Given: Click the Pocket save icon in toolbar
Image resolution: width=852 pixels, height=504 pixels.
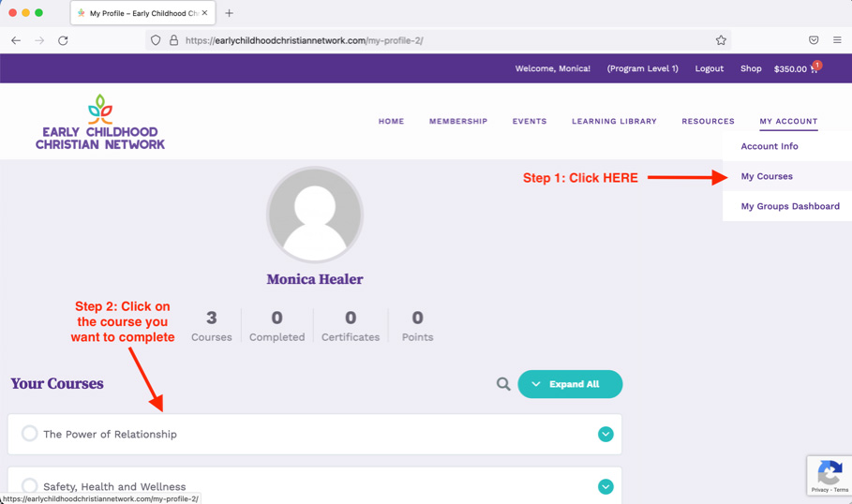Looking at the screenshot, I should coord(814,40).
